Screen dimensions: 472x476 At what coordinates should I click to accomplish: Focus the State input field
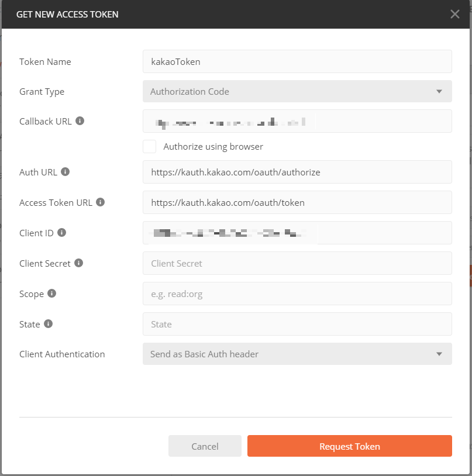pos(297,324)
